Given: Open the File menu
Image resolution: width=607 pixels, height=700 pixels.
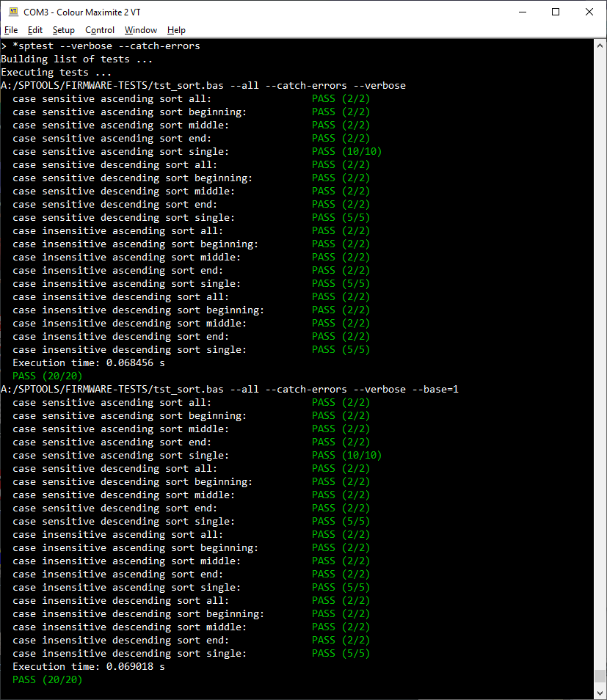Looking at the screenshot, I should click(x=11, y=30).
